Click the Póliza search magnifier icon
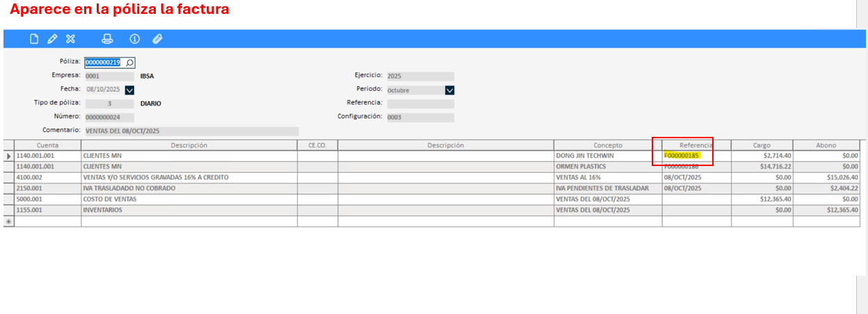The height and width of the screenshot is (314, 868). [x=129, y=63]
